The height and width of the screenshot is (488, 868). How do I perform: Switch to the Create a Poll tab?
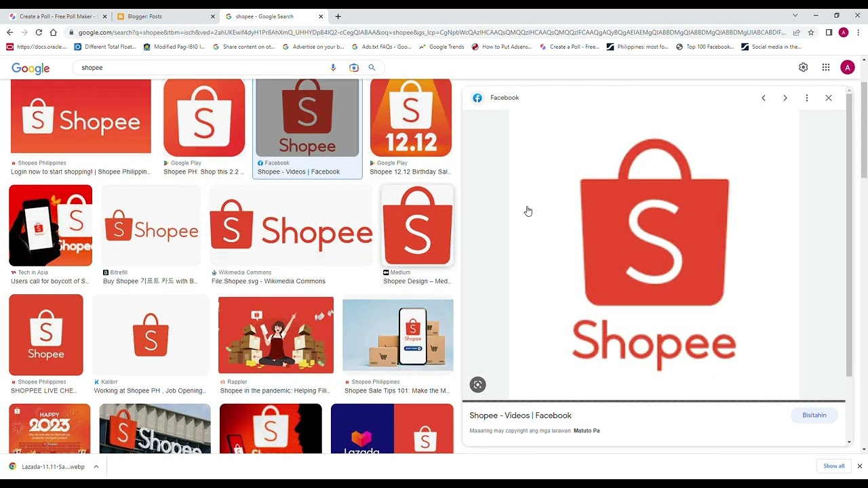click(x=57, y=16)
